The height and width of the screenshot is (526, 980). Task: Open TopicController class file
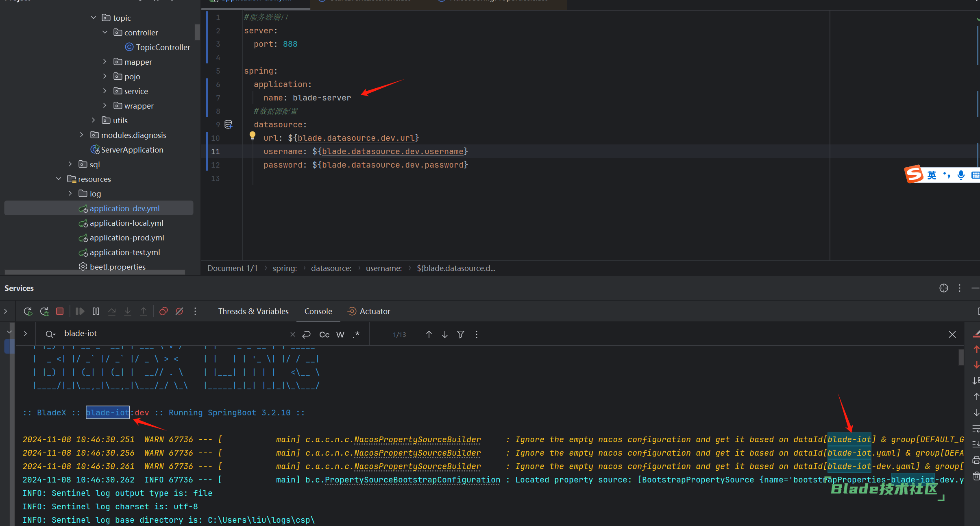click(x=158, y=47)
